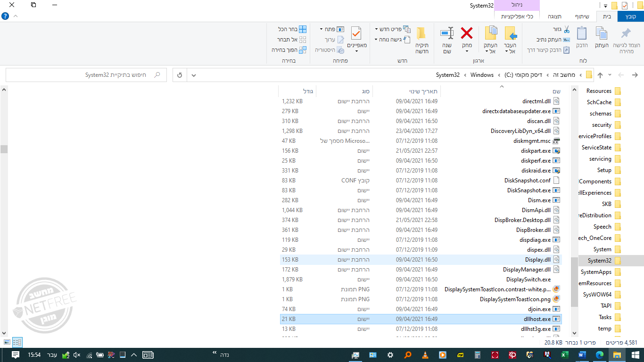Show file History (היסטוריה)
The width and height of the screenshot is (644, 362).
point(330,50)
